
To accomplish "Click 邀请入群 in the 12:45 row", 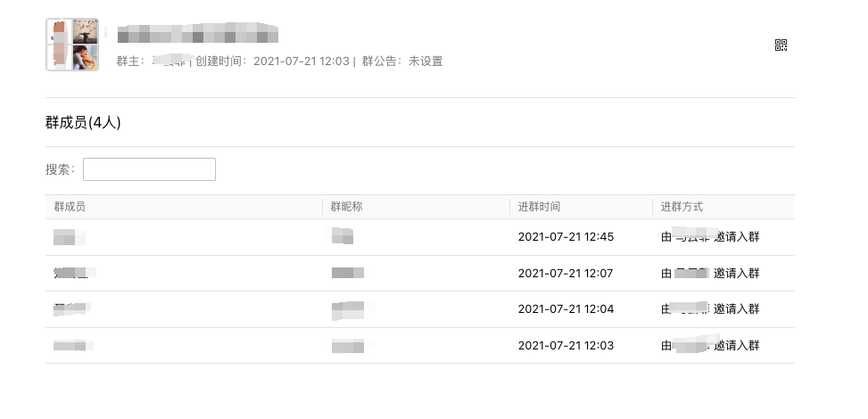I will point(736,237).
